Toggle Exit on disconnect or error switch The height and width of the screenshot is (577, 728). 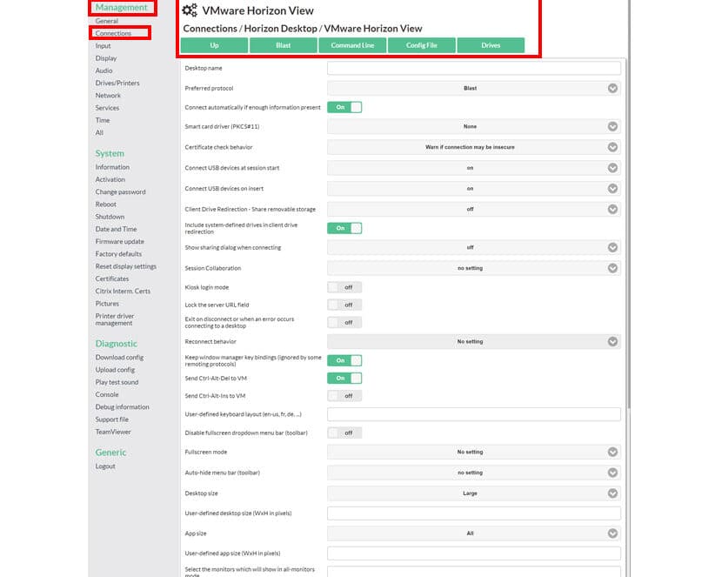click(344, 322)
